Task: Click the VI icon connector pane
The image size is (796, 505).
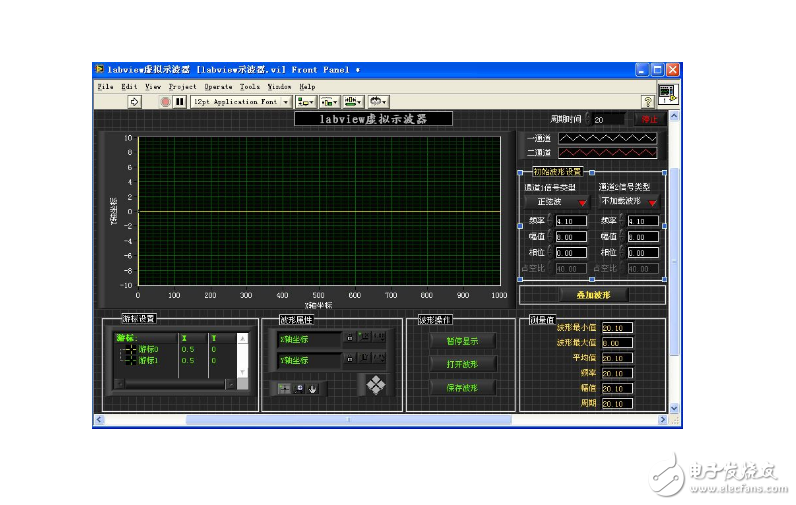Action: tap(668, 94)
